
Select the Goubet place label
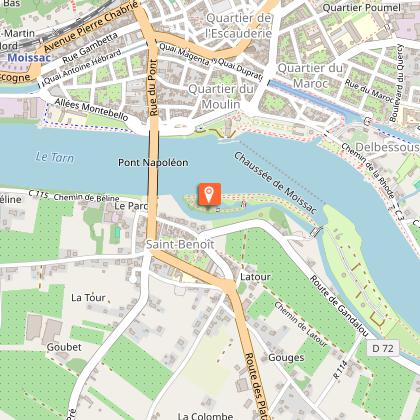click(x=64, y=347)
